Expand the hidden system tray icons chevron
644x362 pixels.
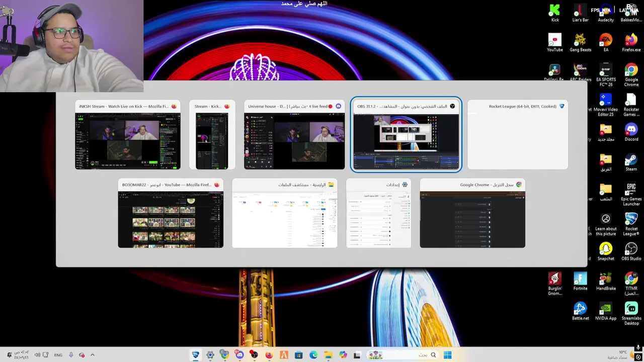[x=92, y=355]
